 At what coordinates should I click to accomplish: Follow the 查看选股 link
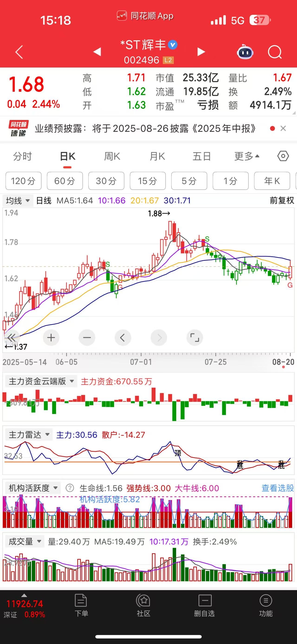[278, 488]
